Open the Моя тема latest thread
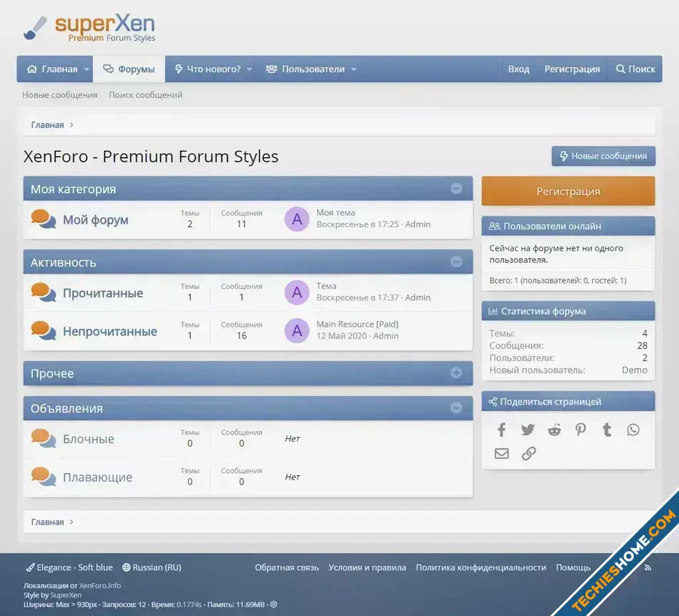Viewport: 679px width, 616px height. click(x=336, y=212)
